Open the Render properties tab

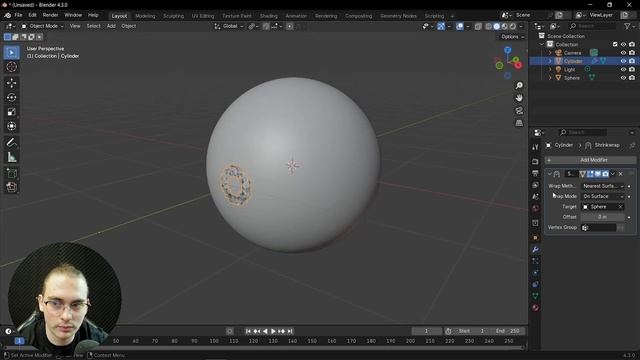(535, 162)
